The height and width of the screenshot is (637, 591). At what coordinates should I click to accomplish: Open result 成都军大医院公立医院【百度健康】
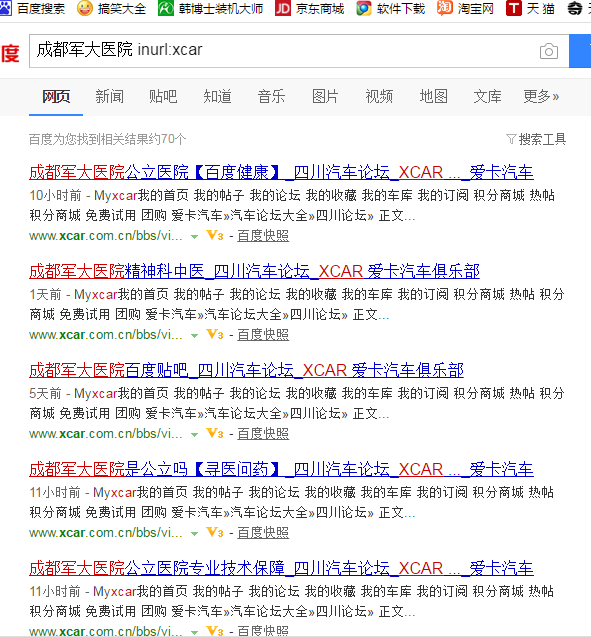tap(281, 172)
